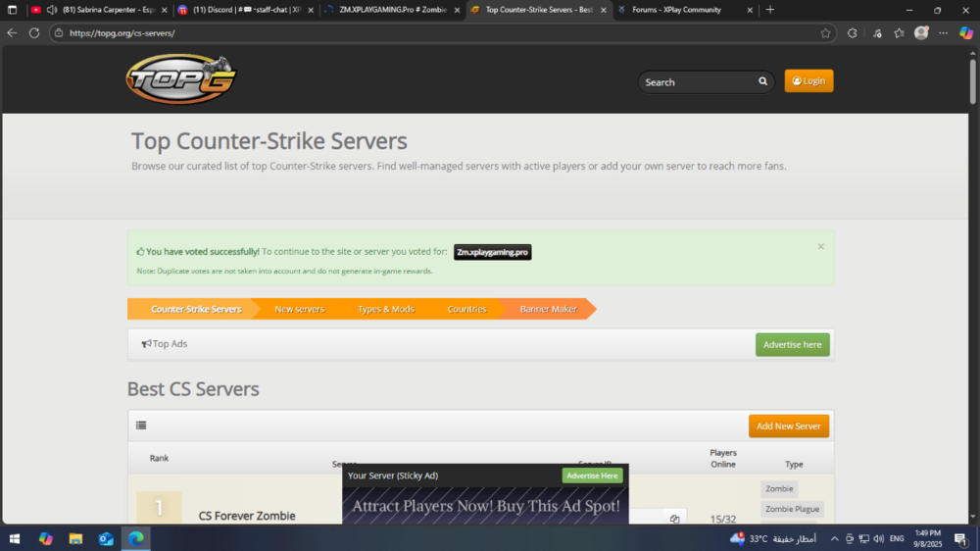Open the Countries navigation item
980x551 pixels.
[466, 309]
